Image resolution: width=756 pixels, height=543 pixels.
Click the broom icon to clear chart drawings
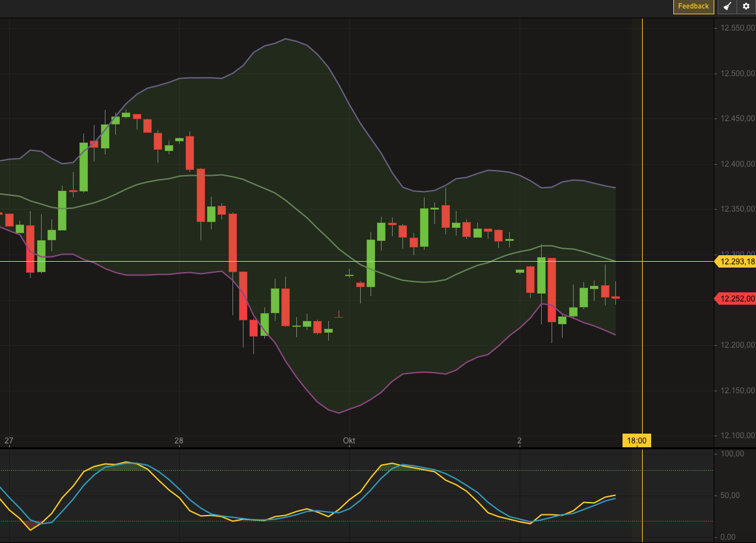[727, 7]
